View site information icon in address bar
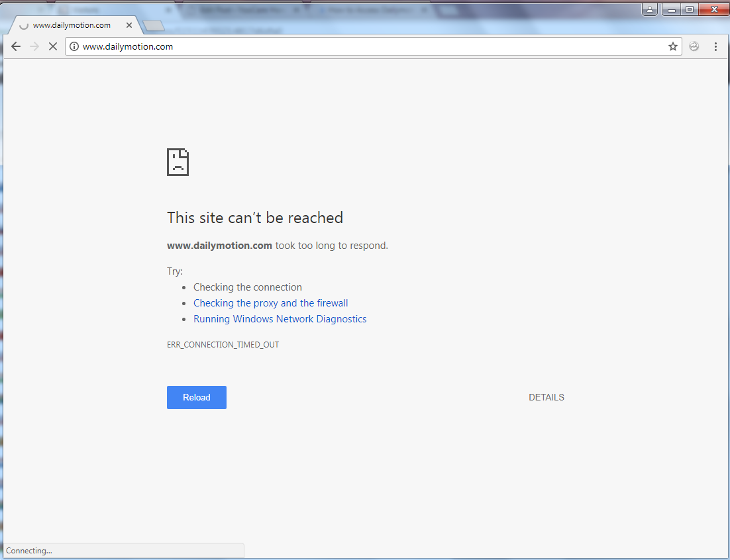The height and width of the screenshot is (560, 730). (x=74, y=46)
